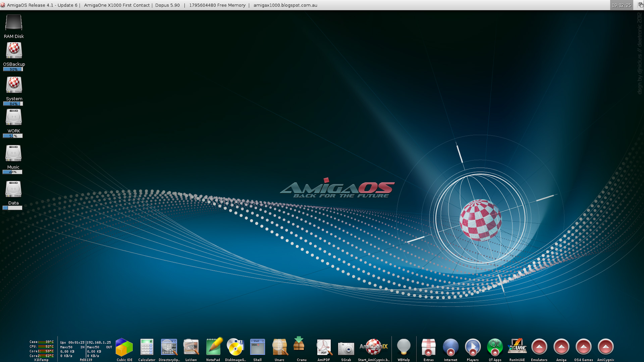
Task: Open the LoView image viewer
Action: [x=191, y=347]
